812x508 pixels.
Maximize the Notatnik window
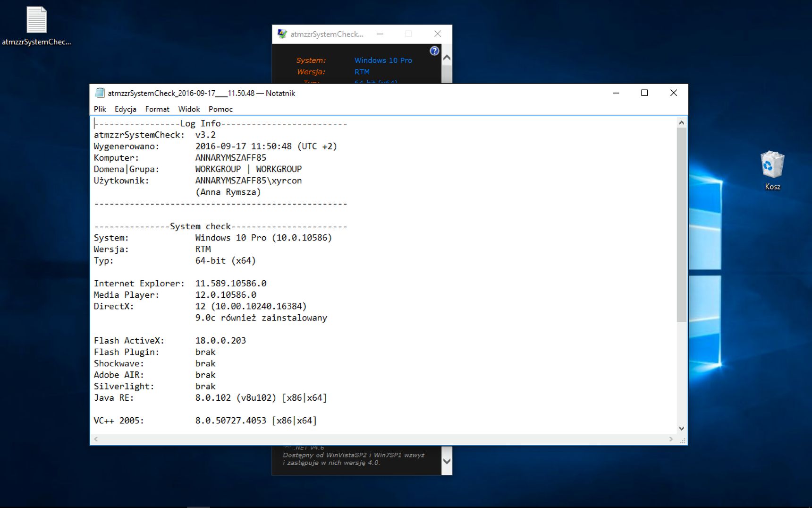pos(644,93)
